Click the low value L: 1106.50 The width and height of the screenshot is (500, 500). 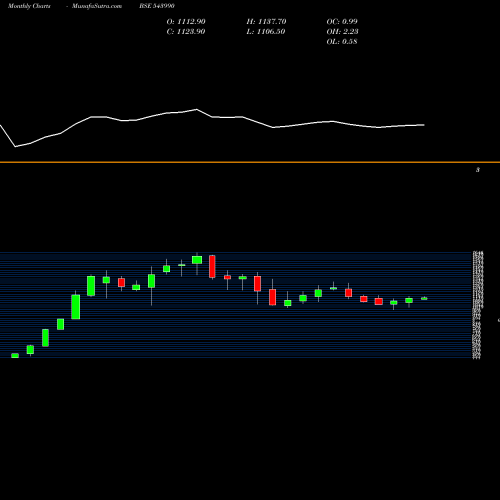266,32
